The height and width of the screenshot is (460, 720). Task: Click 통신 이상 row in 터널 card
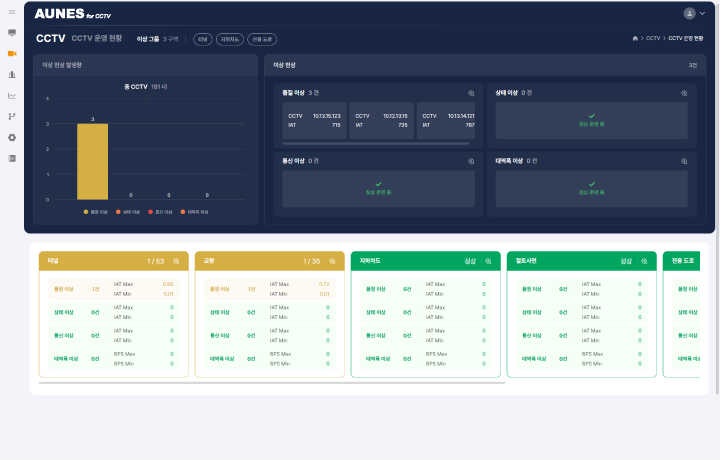point(113,336)
